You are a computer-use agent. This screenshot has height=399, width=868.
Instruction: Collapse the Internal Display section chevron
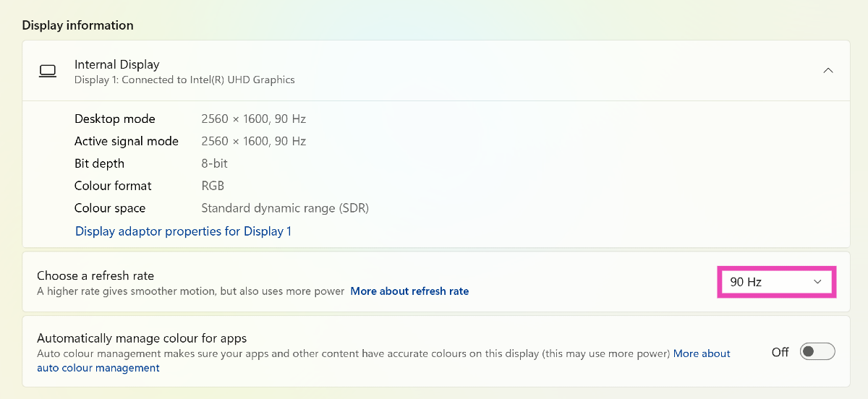(828, 71)
